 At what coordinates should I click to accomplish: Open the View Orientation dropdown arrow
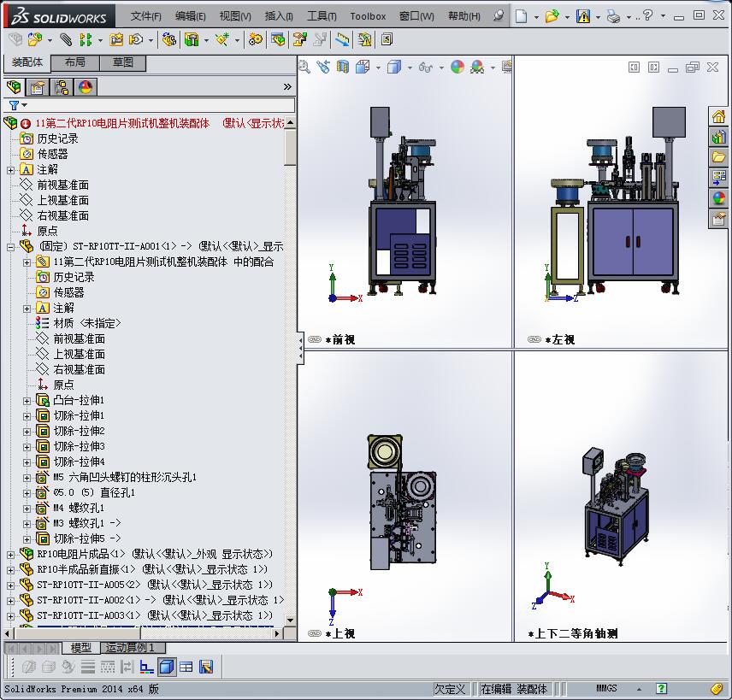tap(378, 68)
